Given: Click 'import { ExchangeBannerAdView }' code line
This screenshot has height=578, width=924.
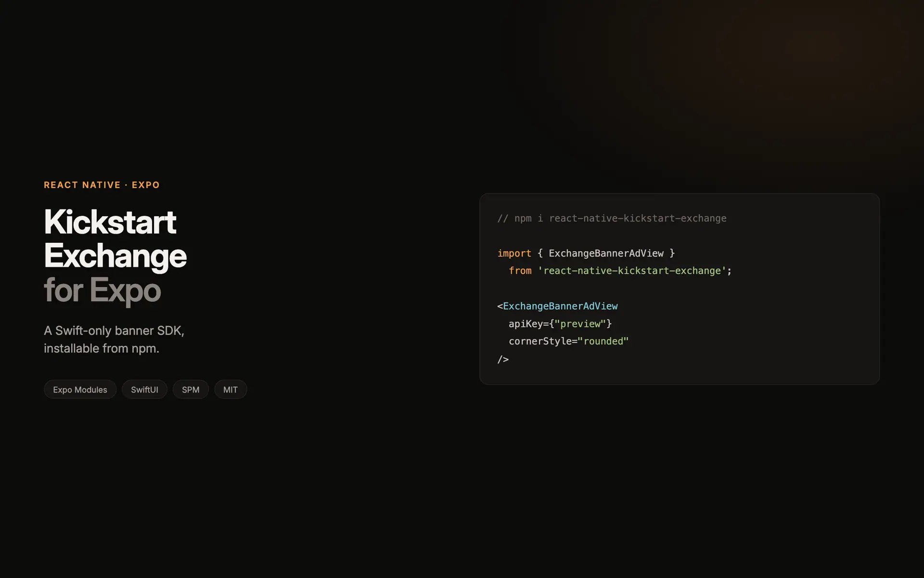Looking at the screenshot, I should [x=586, y=253].
